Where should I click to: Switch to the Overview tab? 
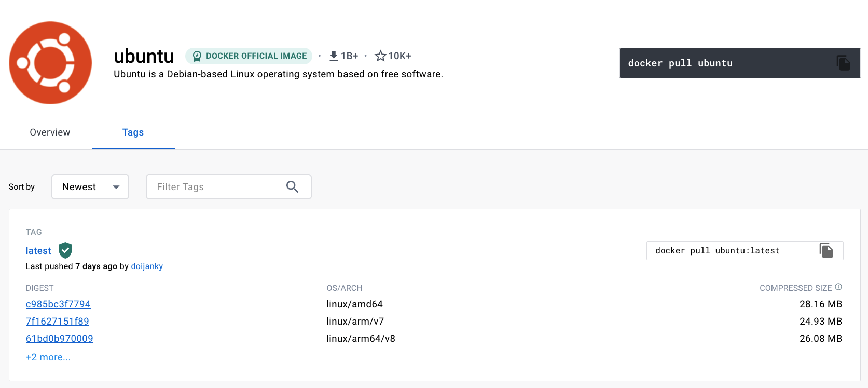click(x=50, y=132)
